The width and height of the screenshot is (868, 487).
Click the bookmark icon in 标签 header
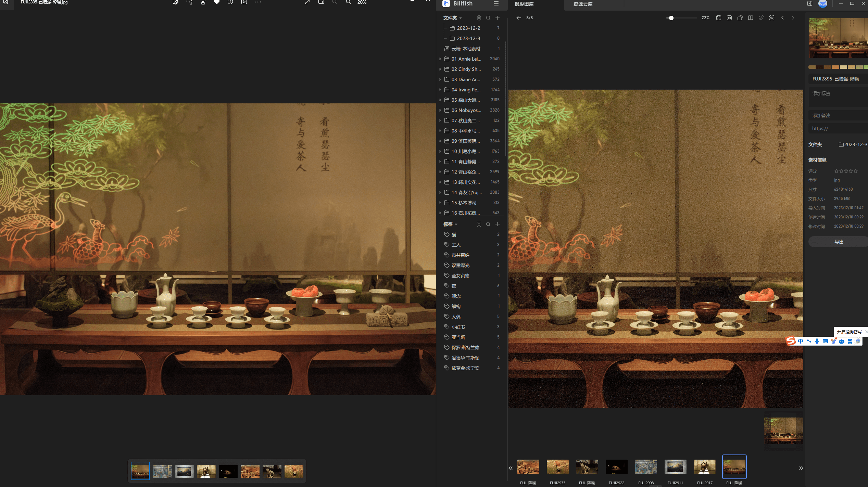point(479,224)
